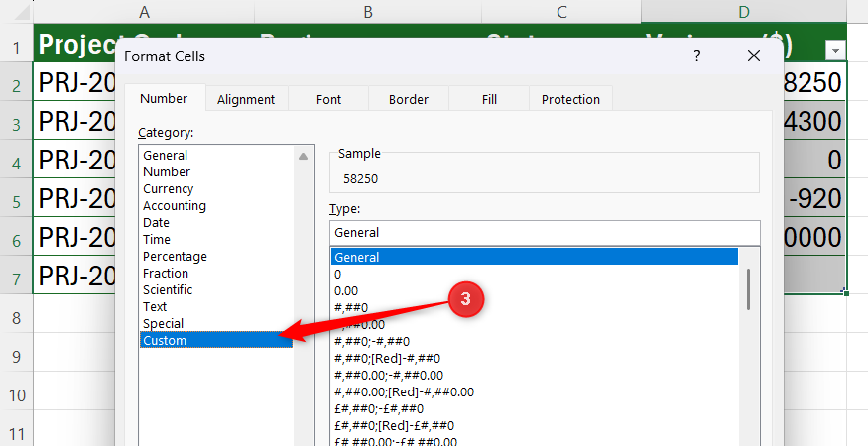This screenshot has width=868, height=446.
Task: Select the Number category
Action: pyautogui.click(x=216, y=172)
